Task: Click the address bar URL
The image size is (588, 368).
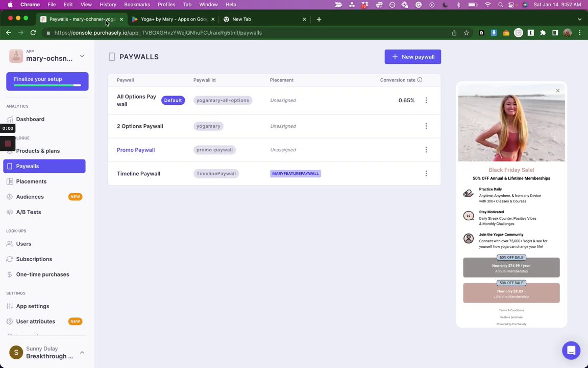Action: pos(158,33)
